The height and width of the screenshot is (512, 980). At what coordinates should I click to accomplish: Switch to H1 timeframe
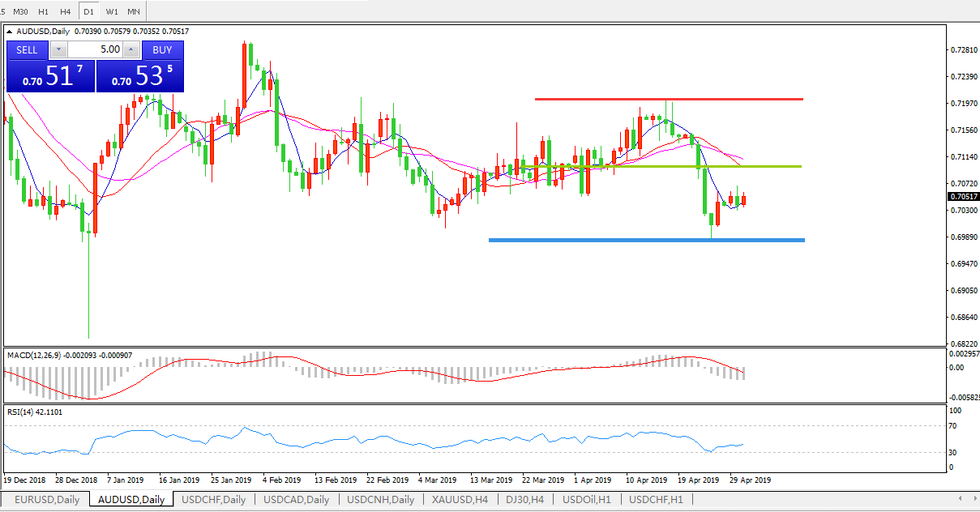43,11
